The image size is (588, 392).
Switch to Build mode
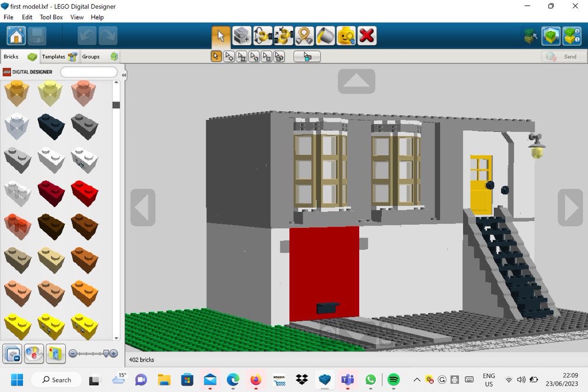[531, 36]
